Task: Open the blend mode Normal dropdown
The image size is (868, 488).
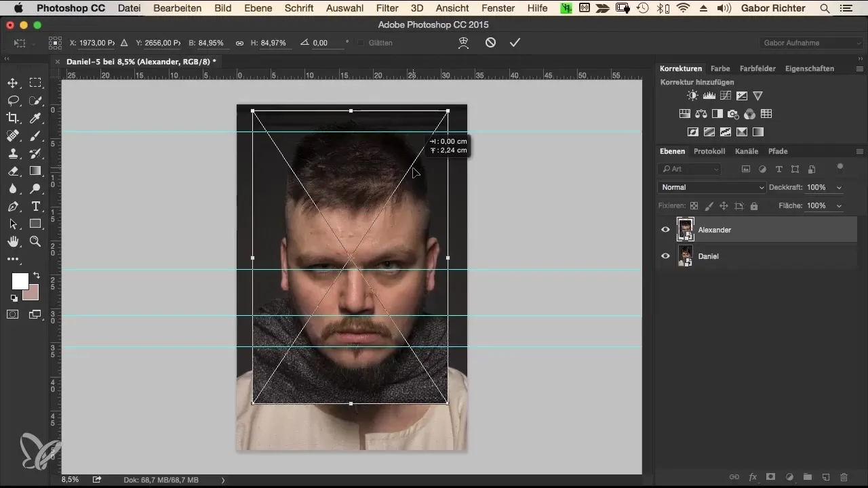Action: (x=712, y=187)
